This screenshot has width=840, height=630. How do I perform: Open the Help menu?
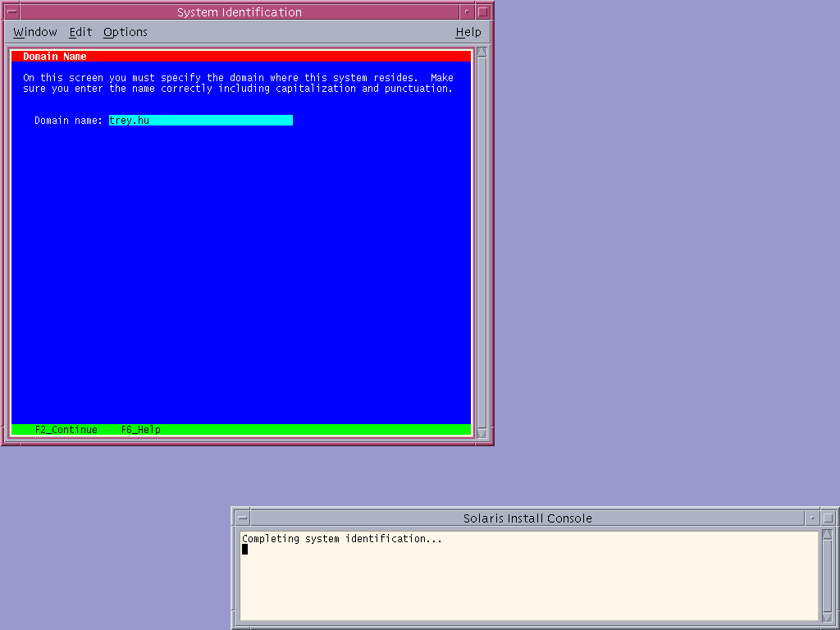(468, 32)
